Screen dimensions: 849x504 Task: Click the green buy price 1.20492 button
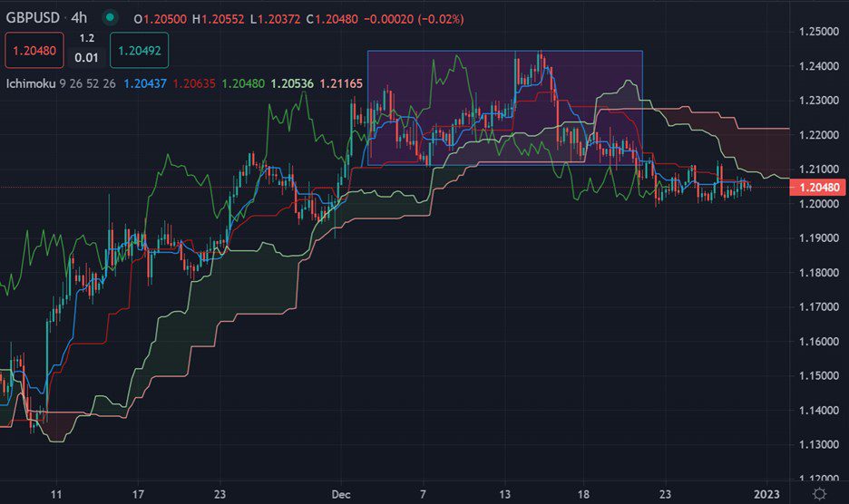pos(139,51)
